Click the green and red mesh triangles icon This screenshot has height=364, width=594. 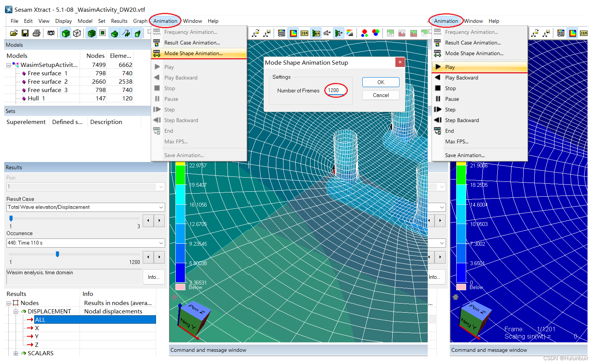[x=414, y=33]
